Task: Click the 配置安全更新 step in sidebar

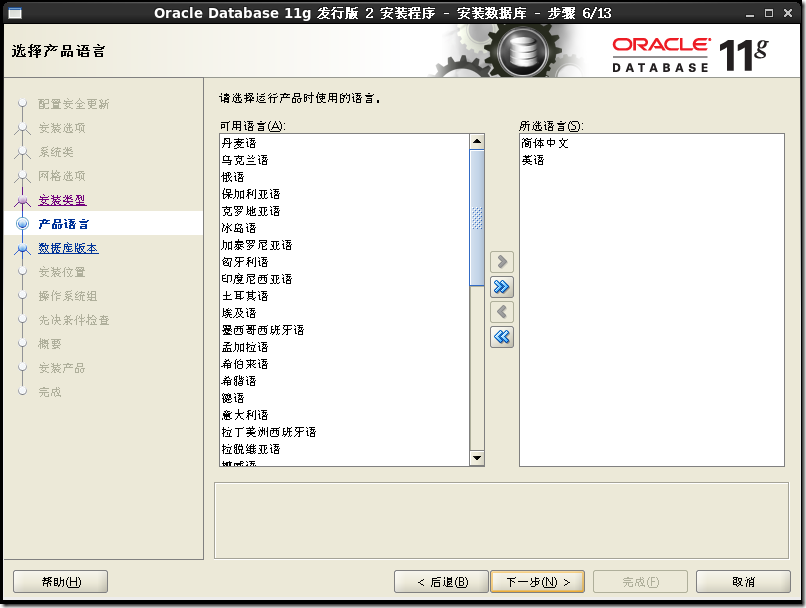Action: 74,104
